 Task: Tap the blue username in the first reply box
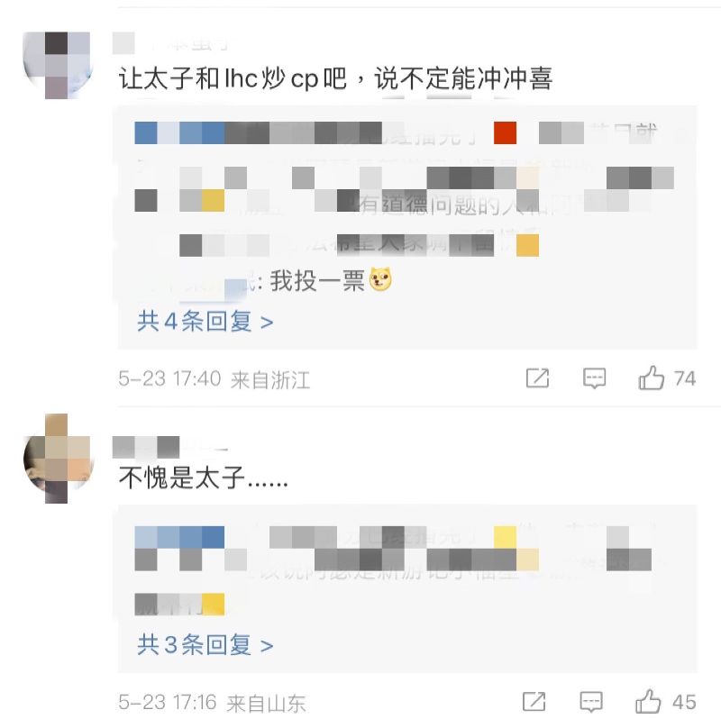pyautogui.click(x=179, y=133)
